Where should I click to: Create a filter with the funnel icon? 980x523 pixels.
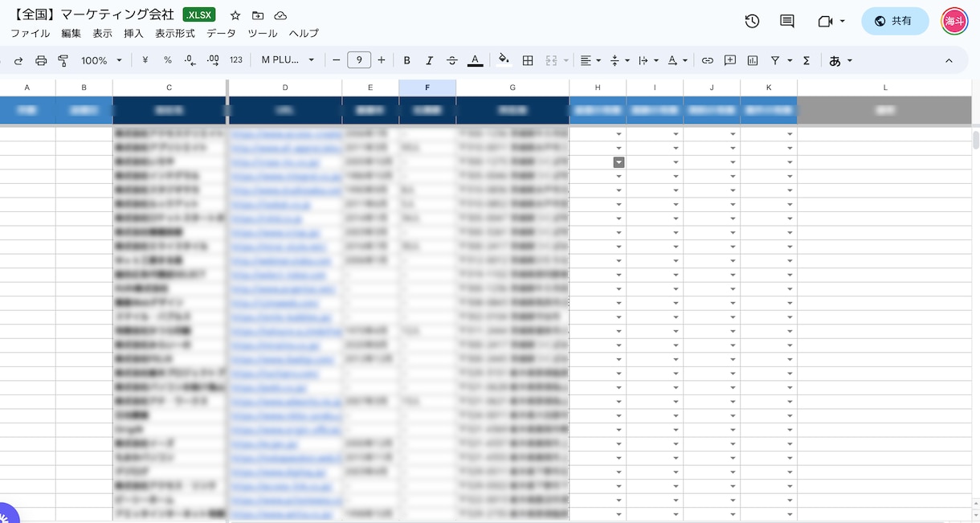point(775,60)
